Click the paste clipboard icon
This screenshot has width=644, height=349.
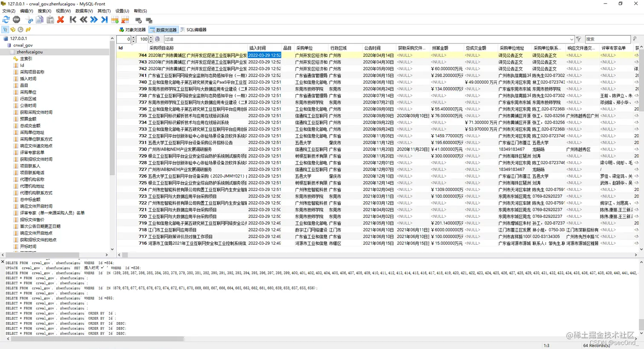(x=50, y=20)
